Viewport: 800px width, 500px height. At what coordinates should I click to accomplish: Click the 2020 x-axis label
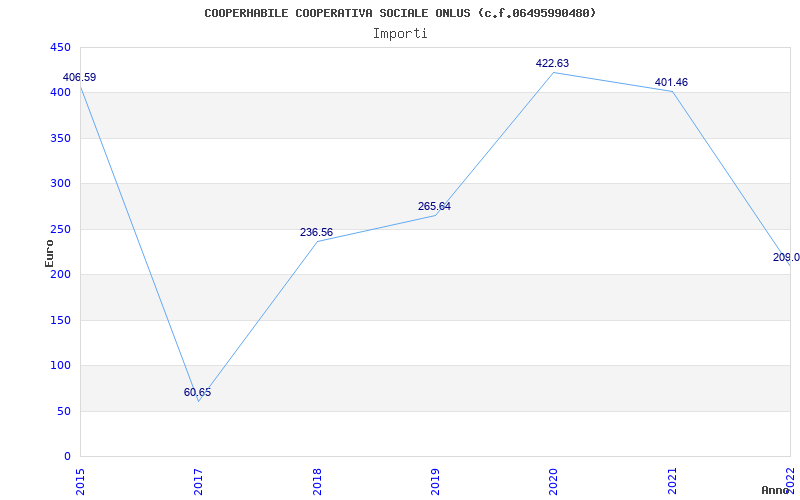tap(554, 482)
